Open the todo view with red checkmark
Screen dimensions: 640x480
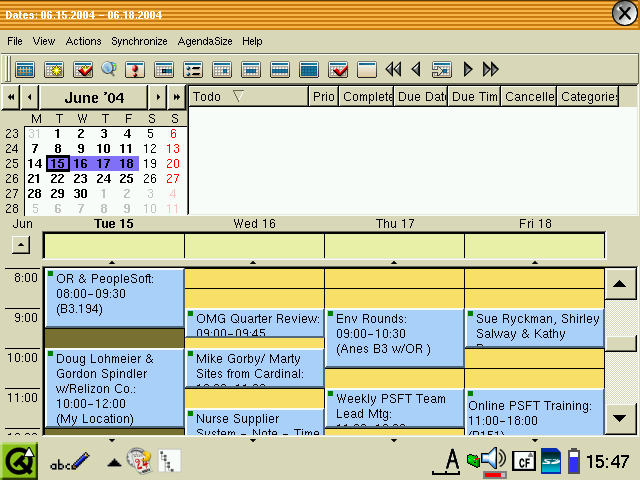click(x=338, y=69)
